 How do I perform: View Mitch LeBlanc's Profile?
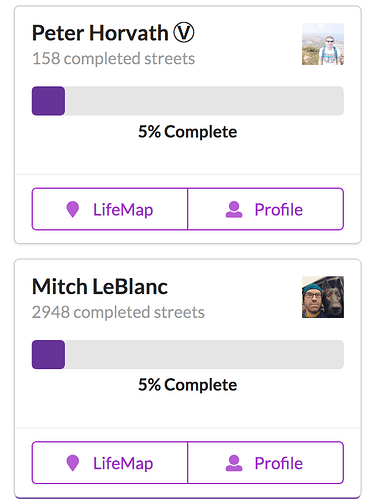click(x=266, y=463)
